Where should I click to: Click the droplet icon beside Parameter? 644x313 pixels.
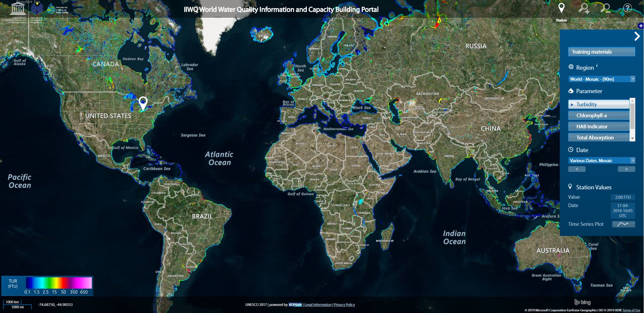pos(571,91)
